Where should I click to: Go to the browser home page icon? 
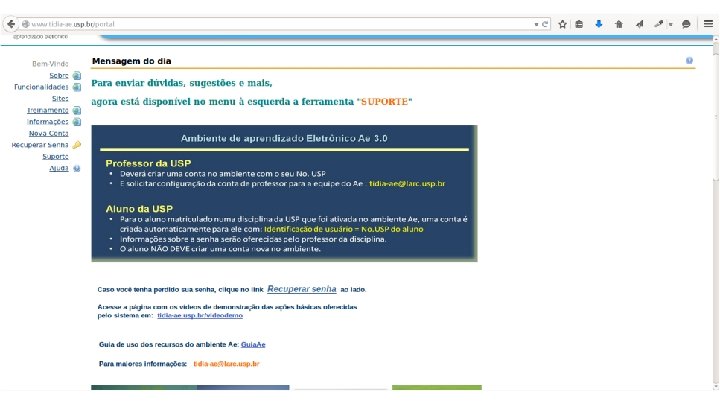click(x=619, y=24)
